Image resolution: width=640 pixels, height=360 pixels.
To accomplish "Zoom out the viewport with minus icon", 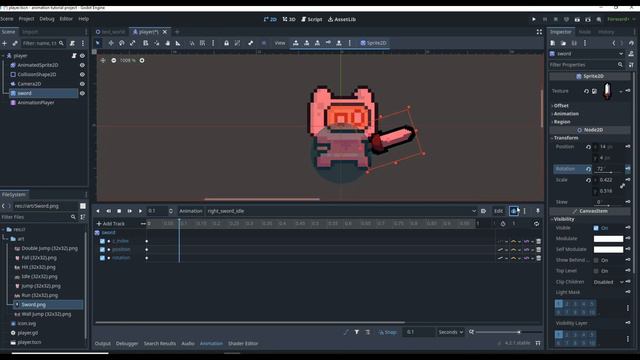I will 113,60.
